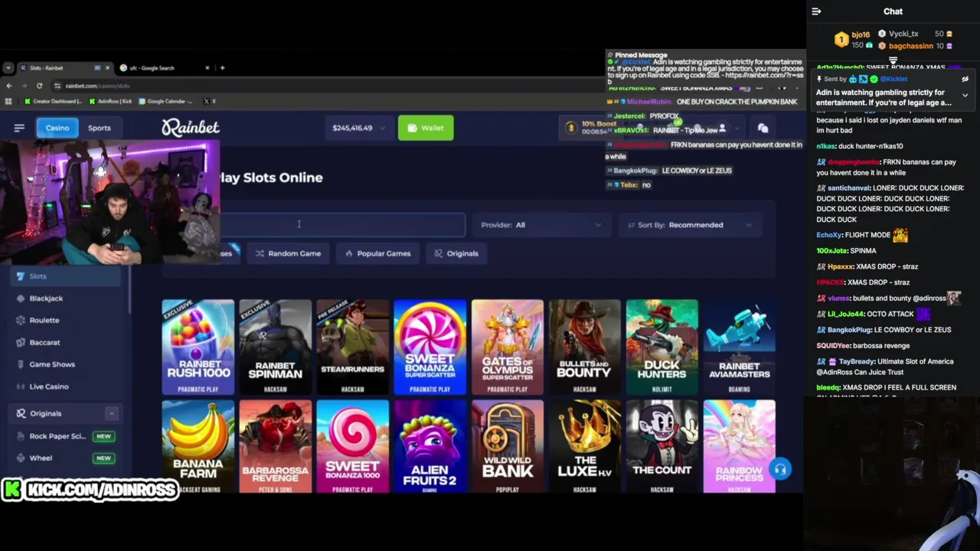Screen dimensions: 980x551
Task: Open the headset support widget
Action: coord(779,469)
